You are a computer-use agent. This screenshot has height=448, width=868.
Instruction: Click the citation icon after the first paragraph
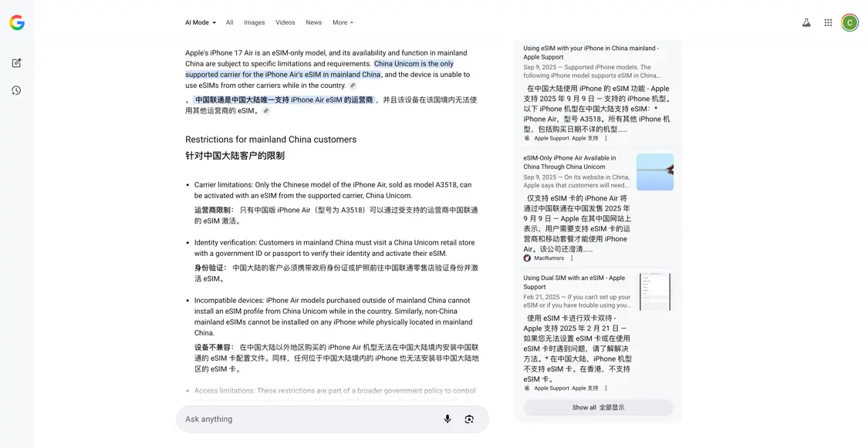pos(353,86)
